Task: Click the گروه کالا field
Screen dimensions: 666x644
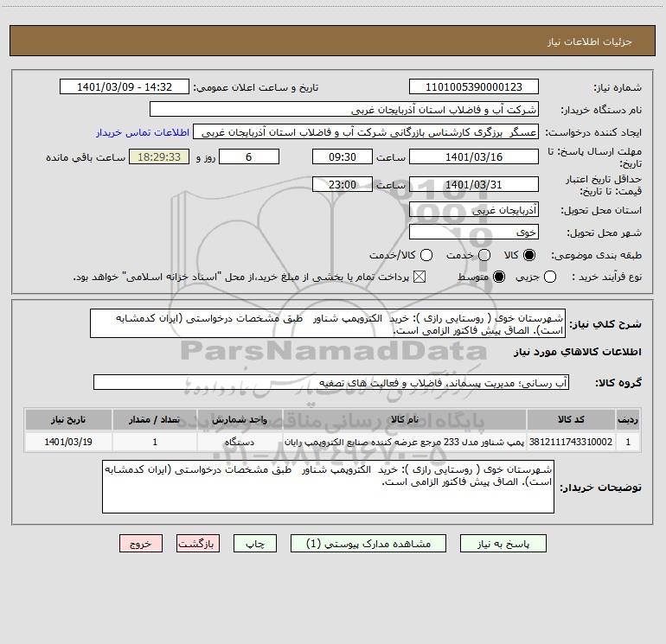Action: click(331, 382)
